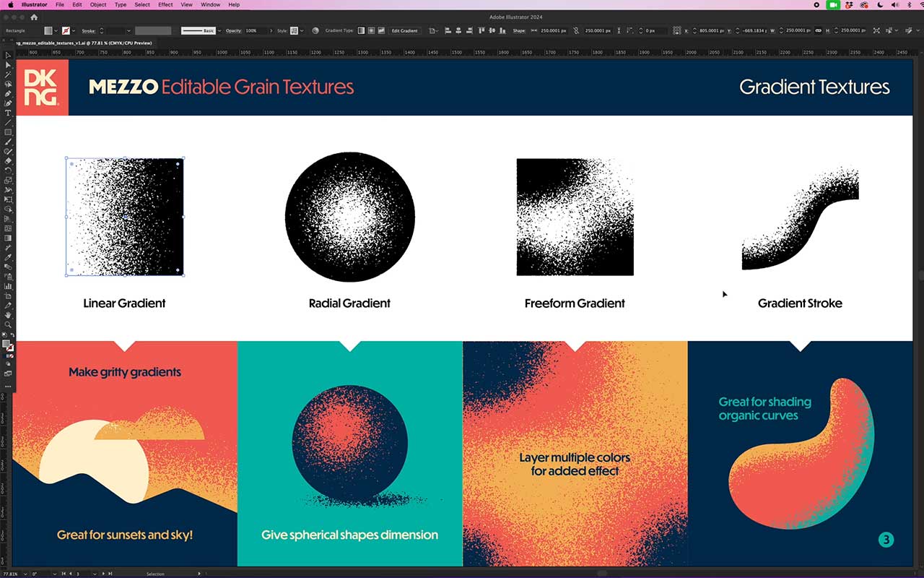This screenshot has height=578, width=924.
Task: Open Recolor Artwork globe icon
Action: click(x=315, y=31)
